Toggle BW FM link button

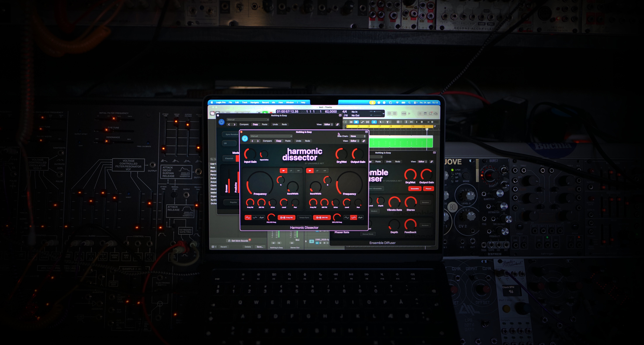322,218
